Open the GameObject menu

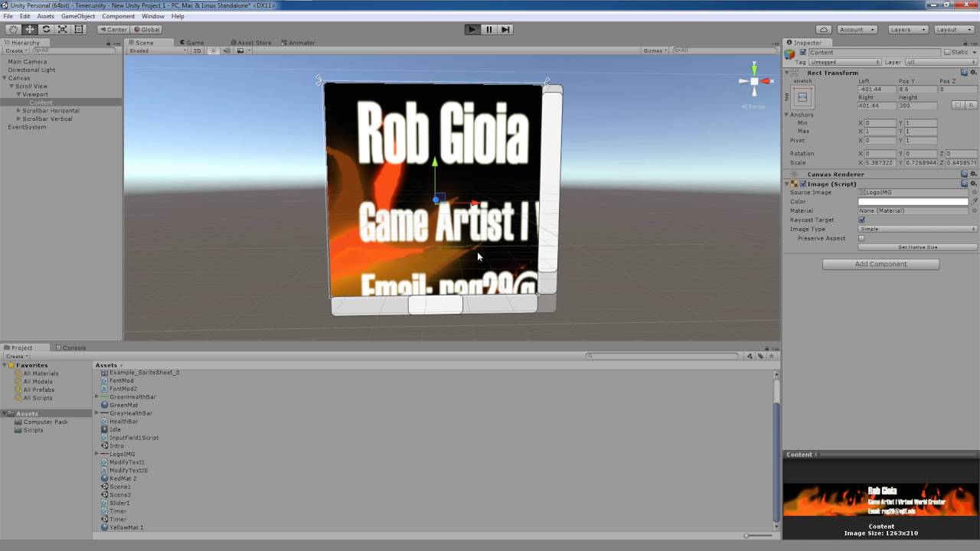(78, 16)
